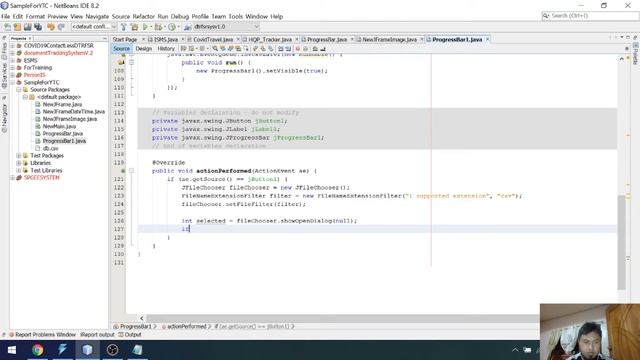The width and height of the screenshot is (640, 360).
Task: Click the Save All toolbar icon
Action: (38, 27)
